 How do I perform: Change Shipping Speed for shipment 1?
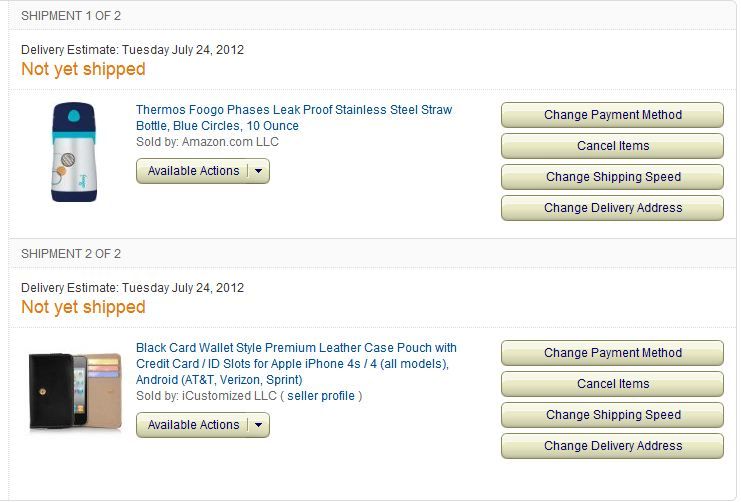[612, 177]
